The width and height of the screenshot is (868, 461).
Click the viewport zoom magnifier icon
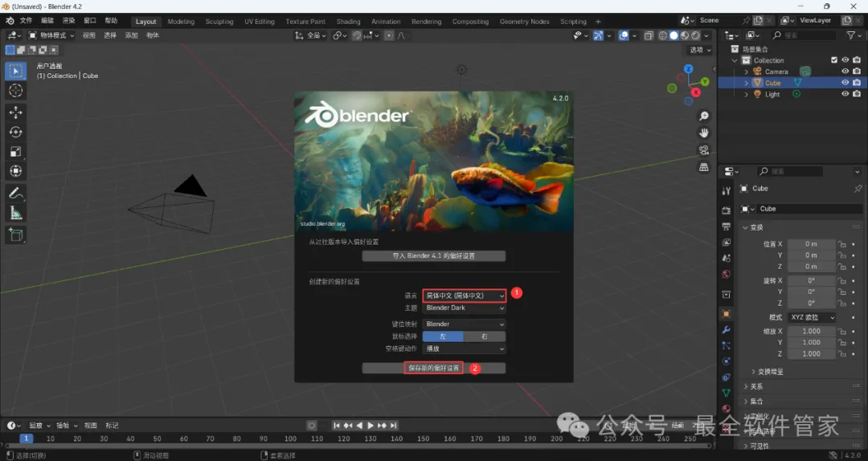coord(703,116)
